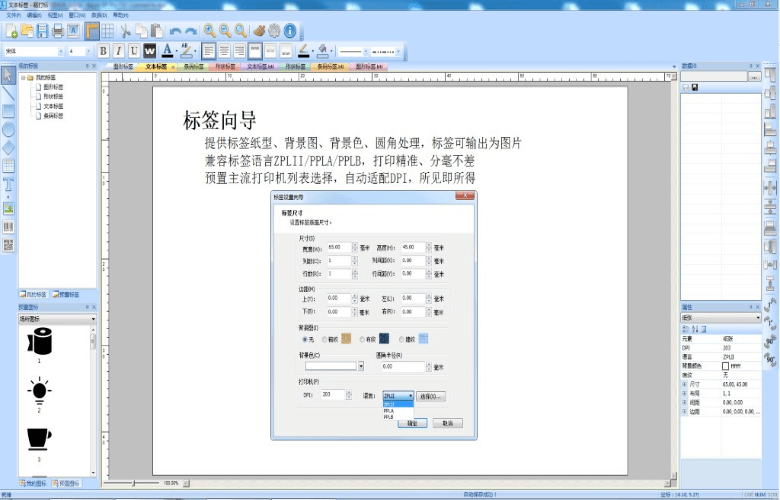Screen dimensions: 780x500
Task: Toggle the black W text style button
Action: click(149, 51)
